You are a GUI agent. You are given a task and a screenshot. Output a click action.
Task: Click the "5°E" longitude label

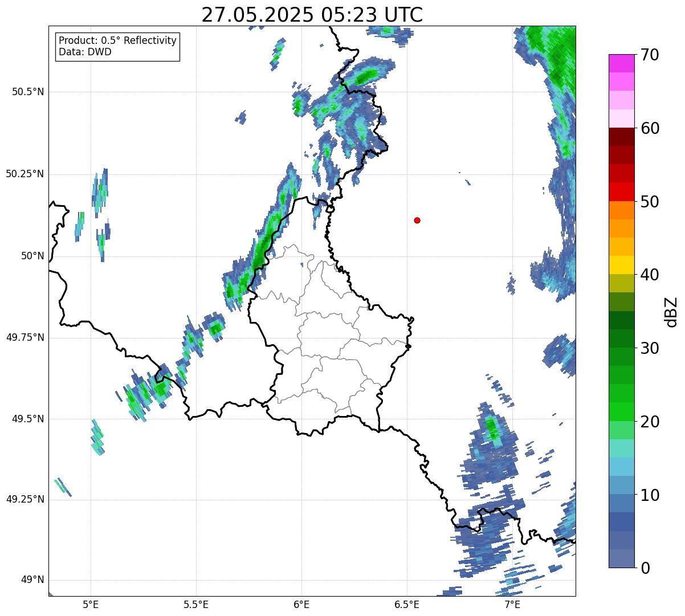click(x=91, y=604)
